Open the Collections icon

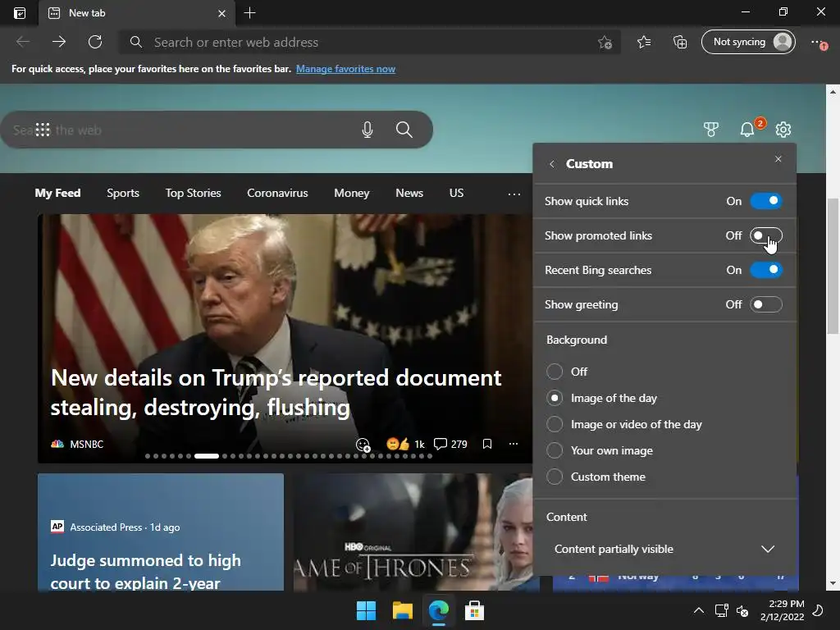coord(680,42)
